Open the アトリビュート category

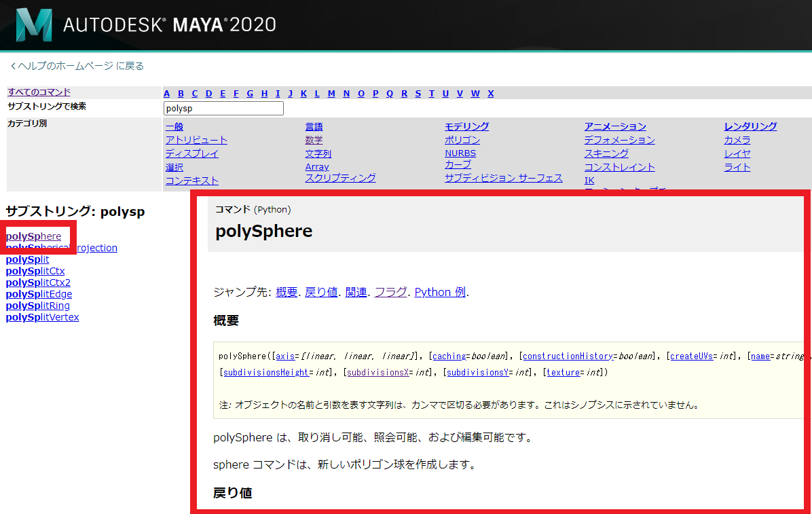click(196, 140)
